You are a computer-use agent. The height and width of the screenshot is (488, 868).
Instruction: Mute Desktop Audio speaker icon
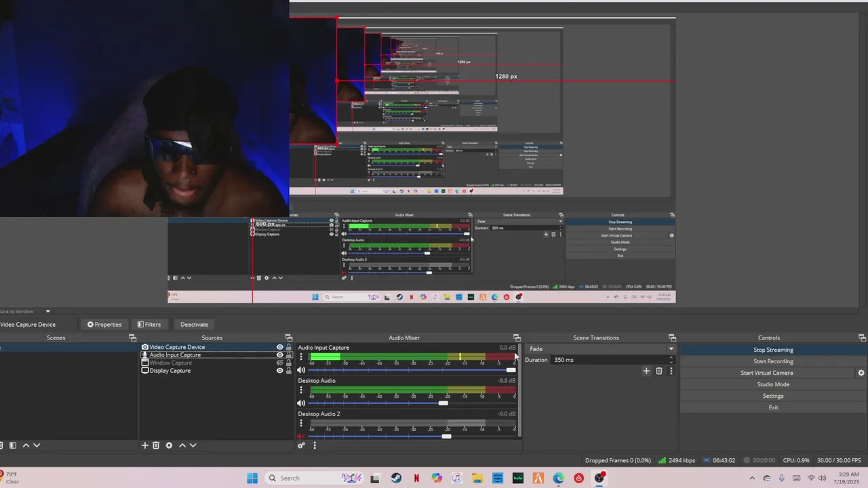coord(301,403)
